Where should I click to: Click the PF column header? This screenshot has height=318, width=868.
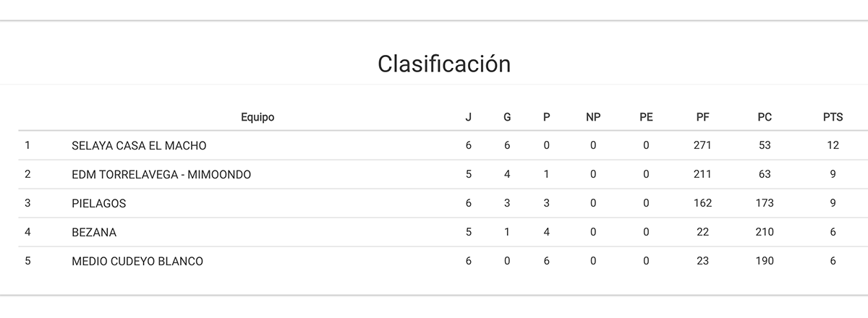coord(702,117)
